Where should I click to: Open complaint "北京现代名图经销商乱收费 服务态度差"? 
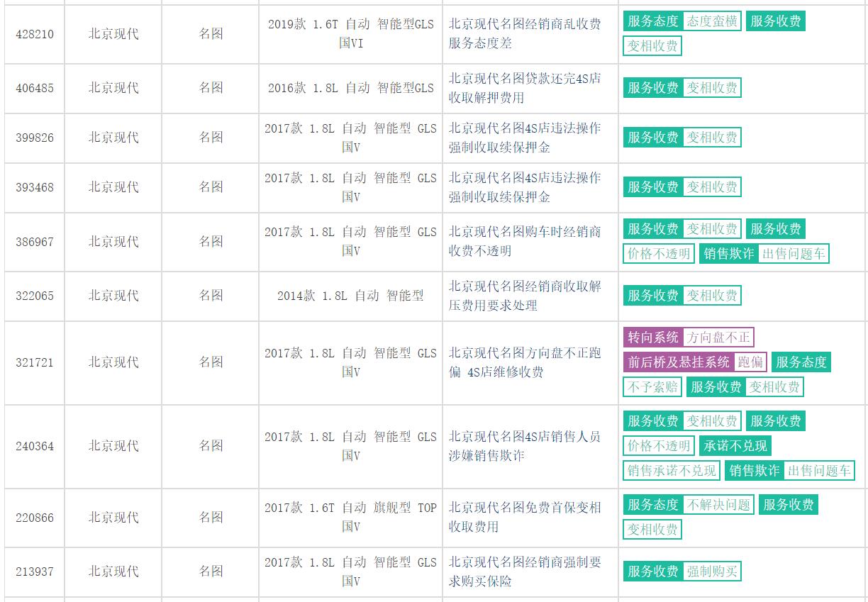click(525, 33)
